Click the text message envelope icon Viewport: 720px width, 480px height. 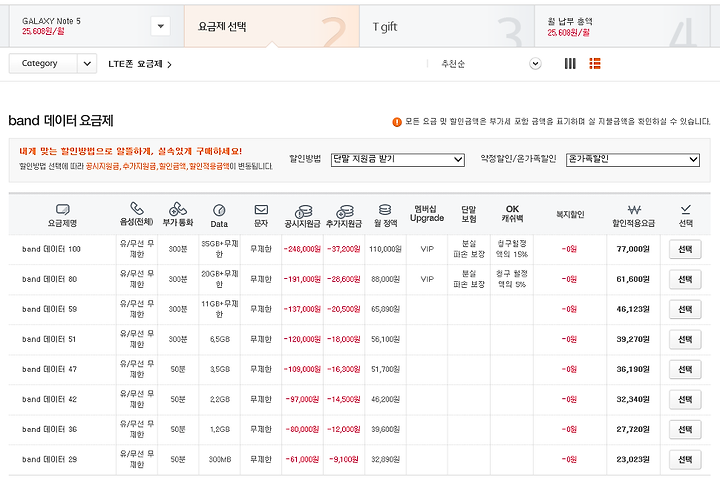(261, 209)
